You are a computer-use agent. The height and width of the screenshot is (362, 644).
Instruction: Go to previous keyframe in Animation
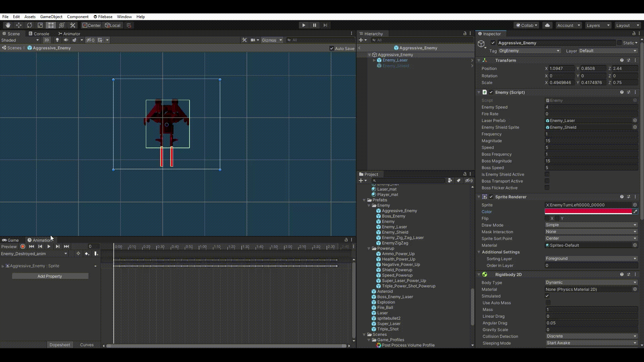tap(40, 246)
